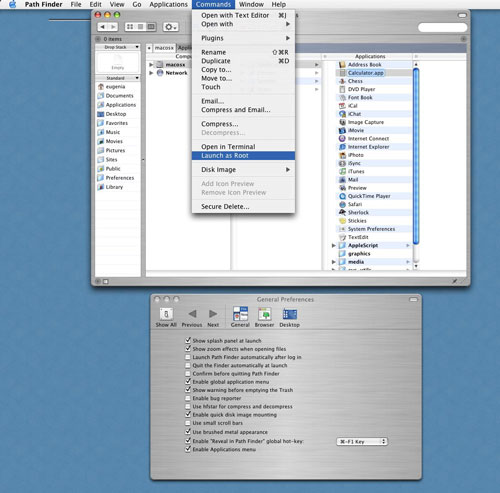The width and height of the screenshot is (500, 493).
Task: Switch to column view in toolbar
Action: (151, 27)
